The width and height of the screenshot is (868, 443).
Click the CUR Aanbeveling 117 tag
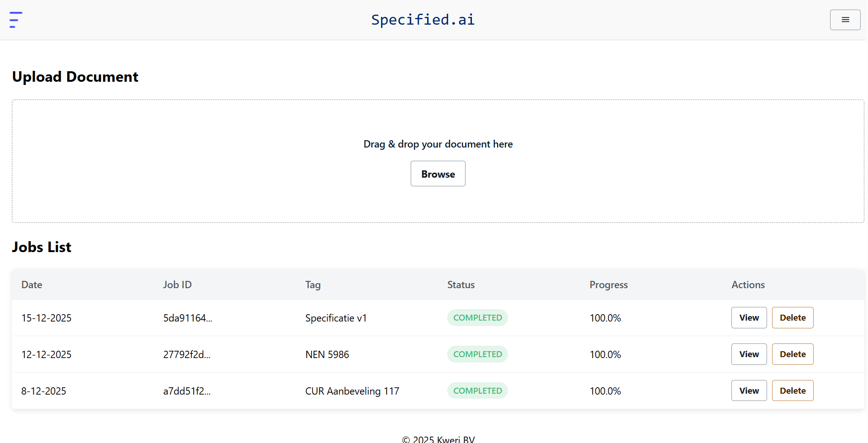point(352,391)
